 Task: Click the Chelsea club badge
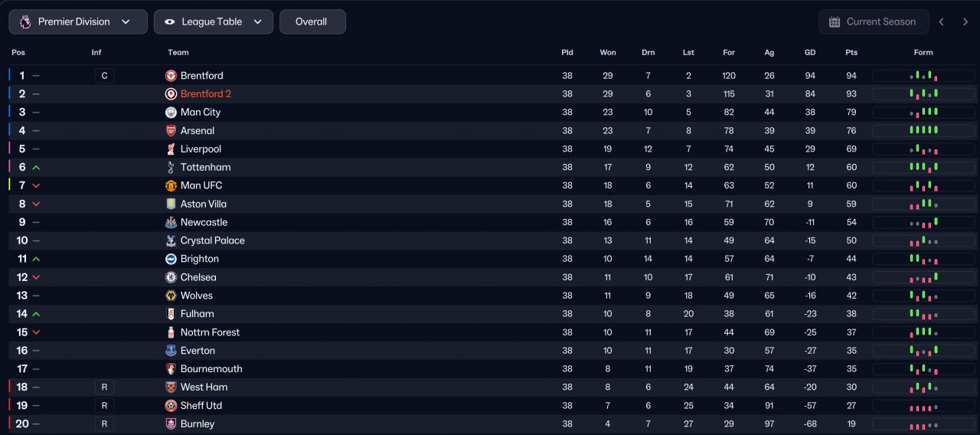coord(171,277)
